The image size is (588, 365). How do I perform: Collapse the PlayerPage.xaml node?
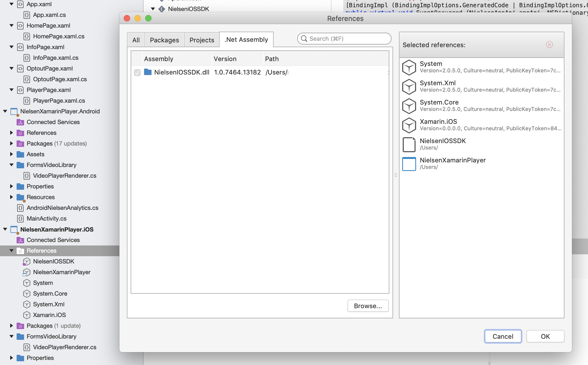tap(12, 90)
